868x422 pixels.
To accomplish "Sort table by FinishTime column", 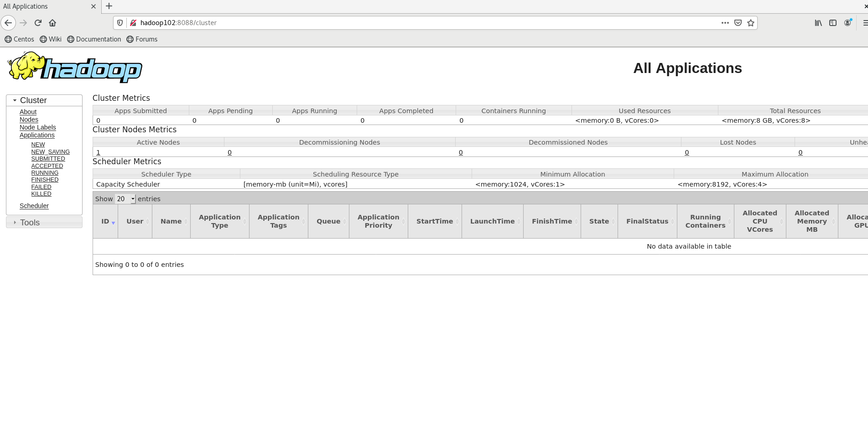I will 552,221.
